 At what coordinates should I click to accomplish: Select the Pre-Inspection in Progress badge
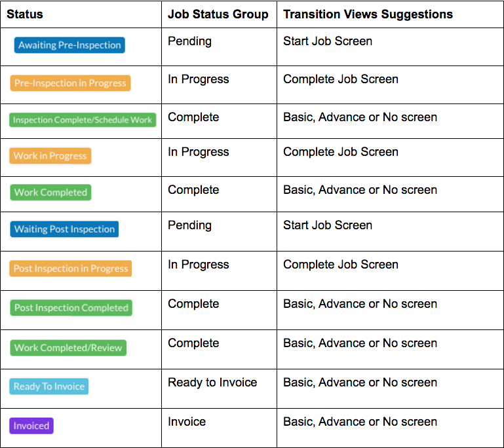[70, 83]
